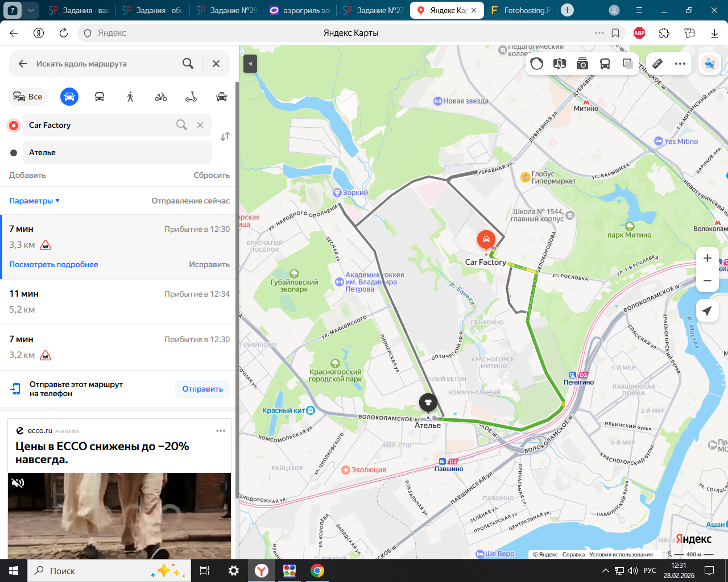Open the Windows Start menu
Viewport: 728px width, 582px height.
pos(14,571)
